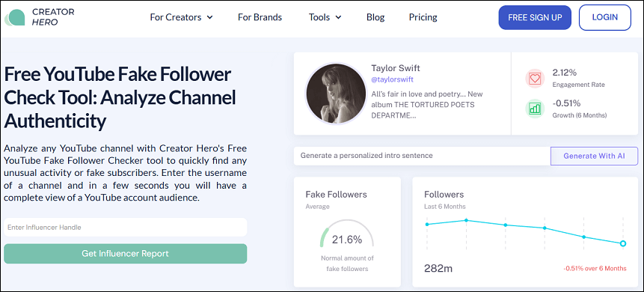This screenshot has height=292, width=644.
Task: Click the LOGIN button
Action: tap(605, 17)
